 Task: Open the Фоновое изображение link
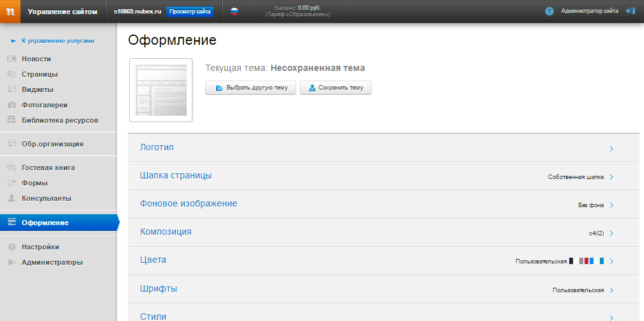coord(189,203)
